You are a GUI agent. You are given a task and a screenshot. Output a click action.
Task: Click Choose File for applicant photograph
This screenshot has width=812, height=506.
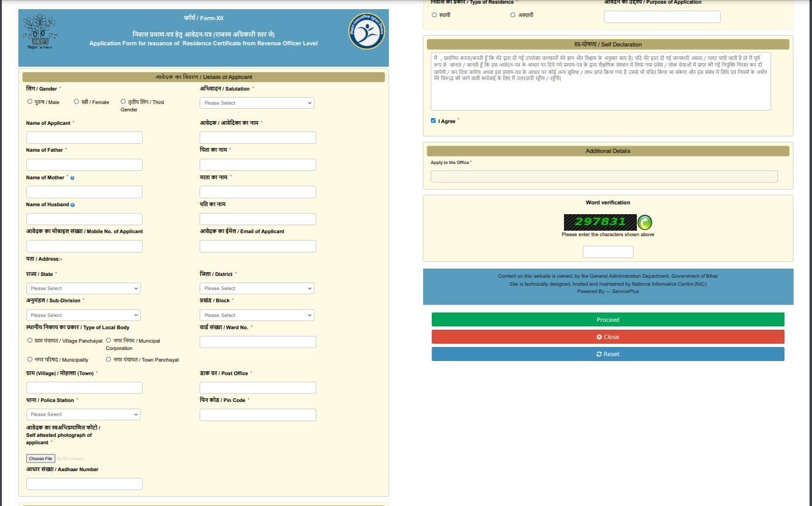(x=40, y=458)
